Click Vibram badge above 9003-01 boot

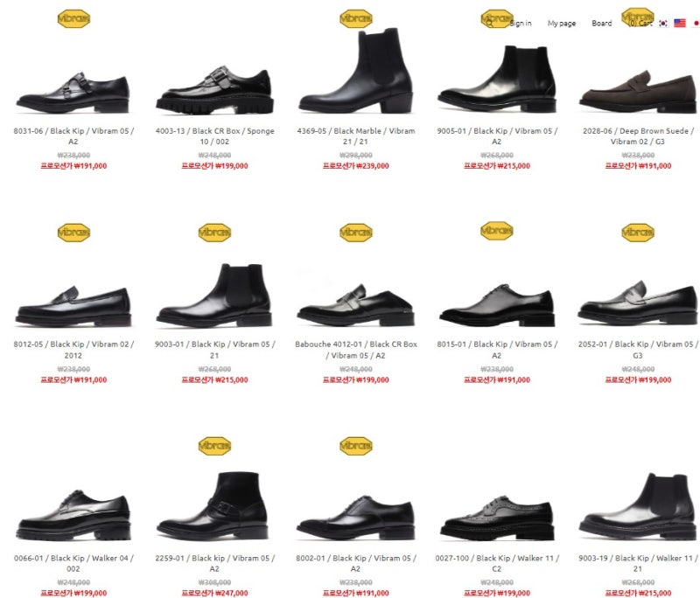[x=214, y=233]
